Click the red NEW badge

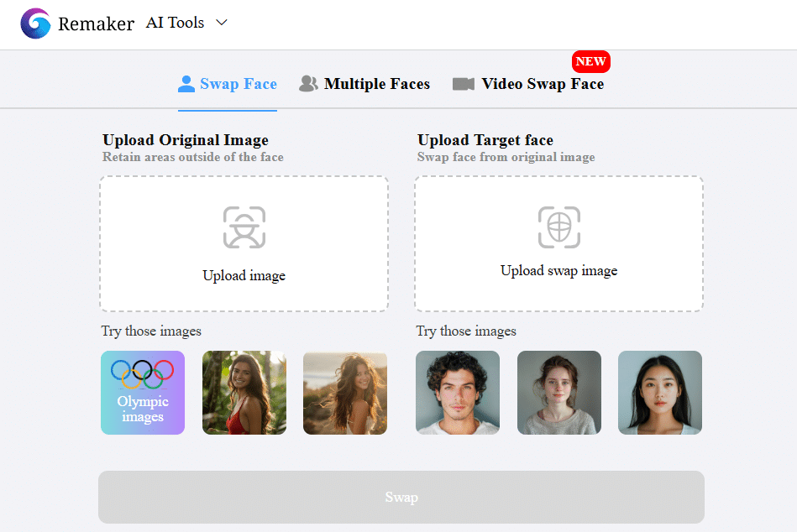[x=590, y=61]
